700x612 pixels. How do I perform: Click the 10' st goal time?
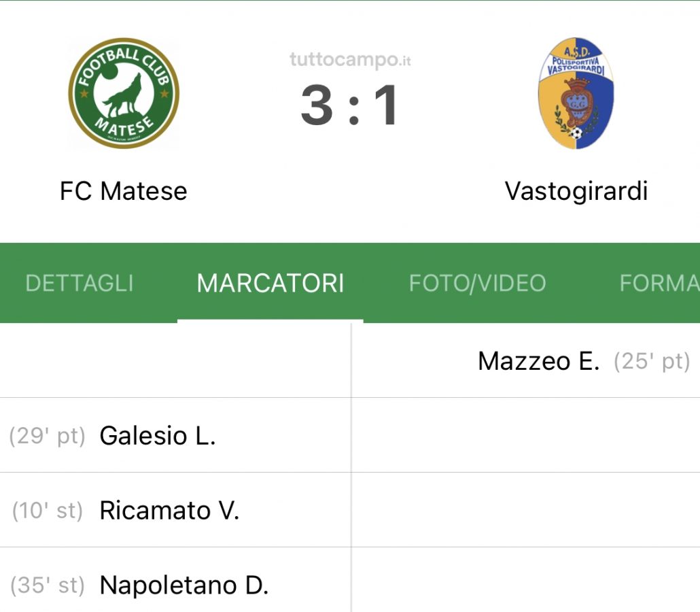tap(48, 511)
